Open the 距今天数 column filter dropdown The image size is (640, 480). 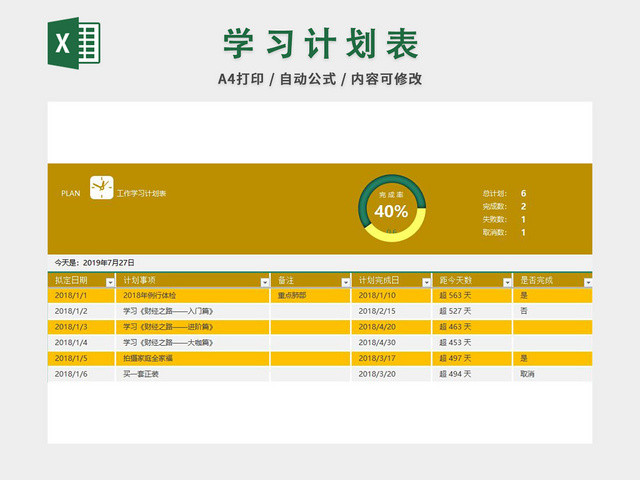coord(507,282)
